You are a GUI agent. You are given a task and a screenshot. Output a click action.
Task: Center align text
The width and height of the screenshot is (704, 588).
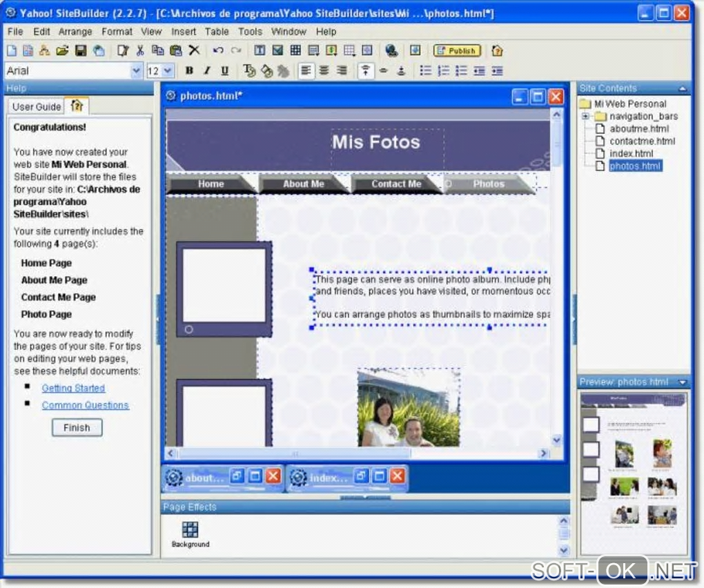click(324, 70)
